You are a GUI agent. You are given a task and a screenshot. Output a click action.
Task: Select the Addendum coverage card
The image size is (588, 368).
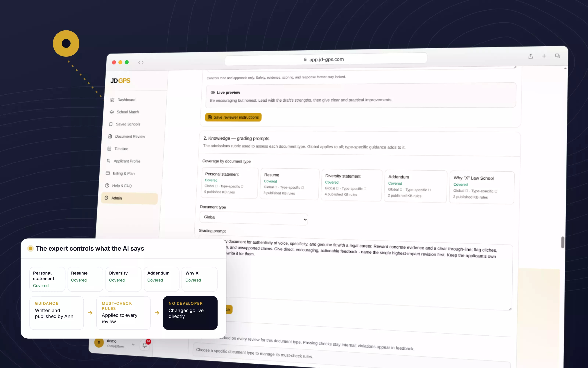(415, 186)
